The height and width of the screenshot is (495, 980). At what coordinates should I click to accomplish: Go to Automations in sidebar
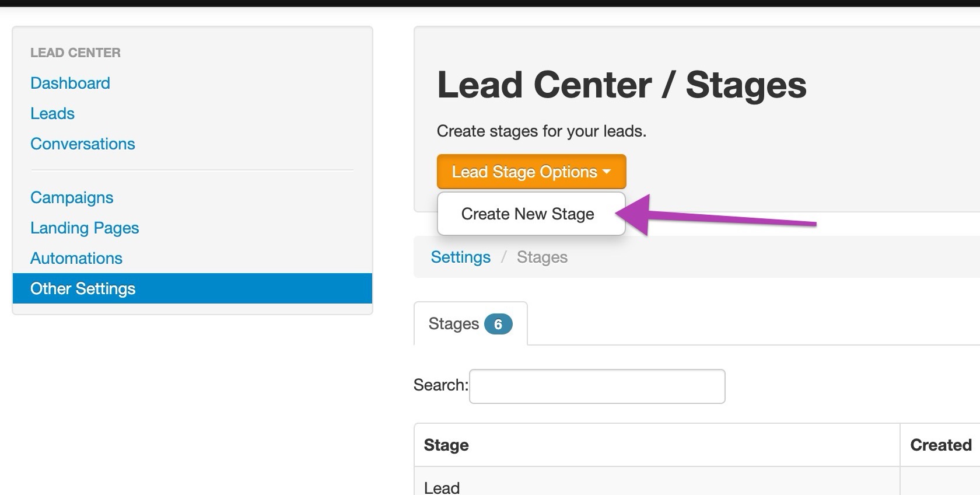[x=76, y=258]
